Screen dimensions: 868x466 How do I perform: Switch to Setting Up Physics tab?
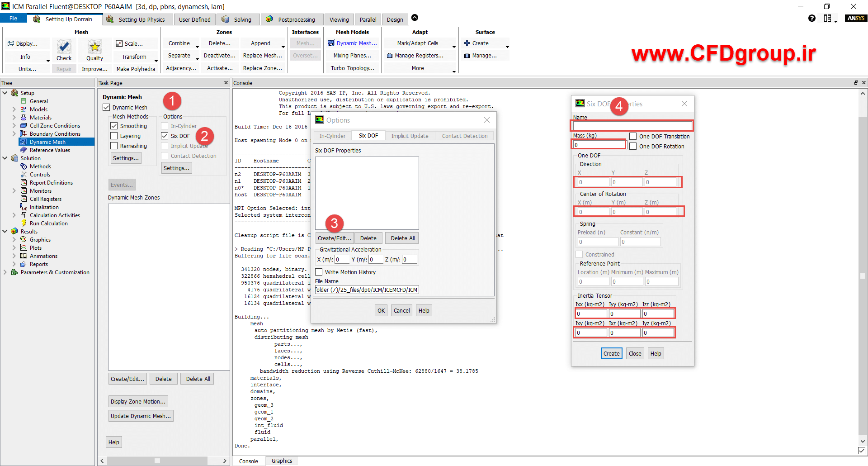click(137, 19)
